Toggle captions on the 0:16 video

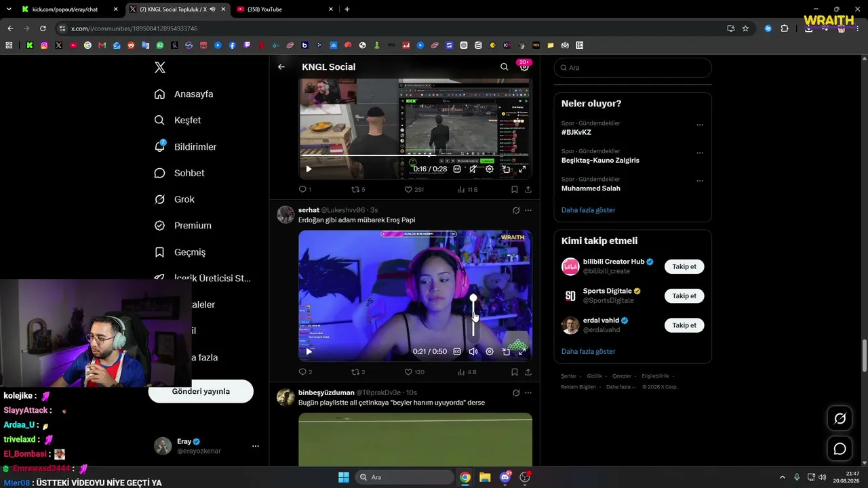coord(457,169)
